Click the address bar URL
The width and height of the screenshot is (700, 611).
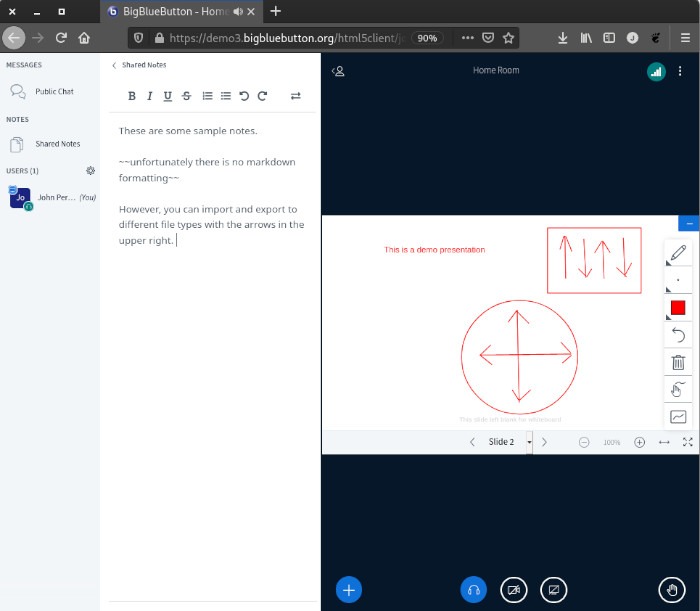pyautogui.click(x=286, y=38)
